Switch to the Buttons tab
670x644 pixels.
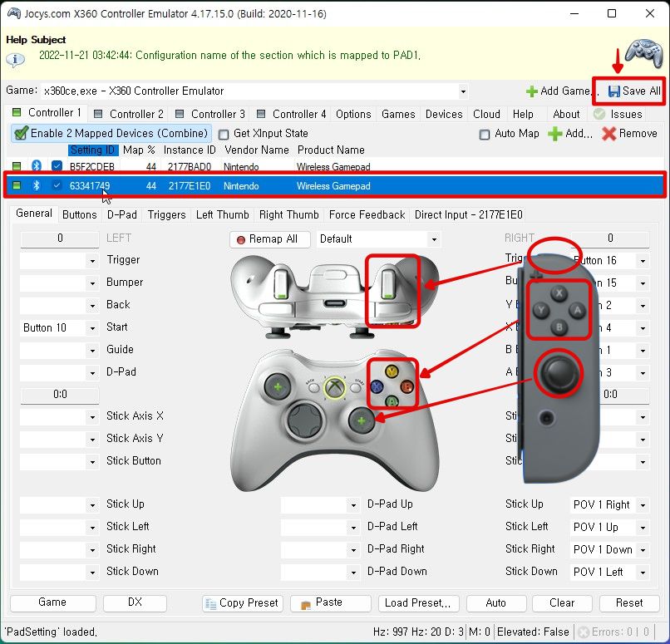tap(80, 215)
